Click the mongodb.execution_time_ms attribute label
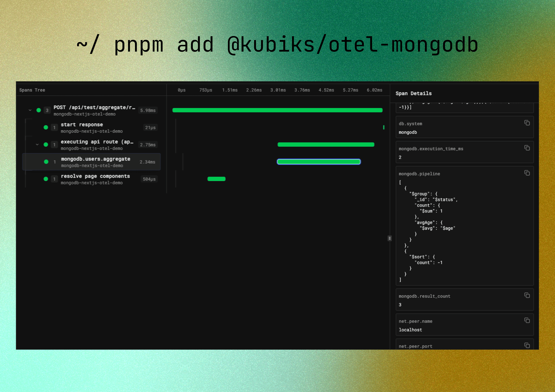Image resolution: width=555 pixels, height=392 pixels. coord(431,149)
